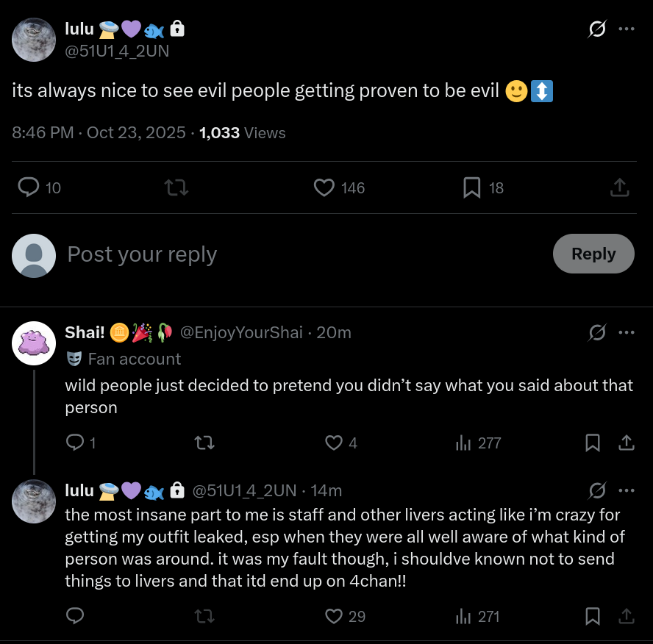This screenshot has height=644, width=653.
Task: Repost the main lulu post
Action: 176,188
